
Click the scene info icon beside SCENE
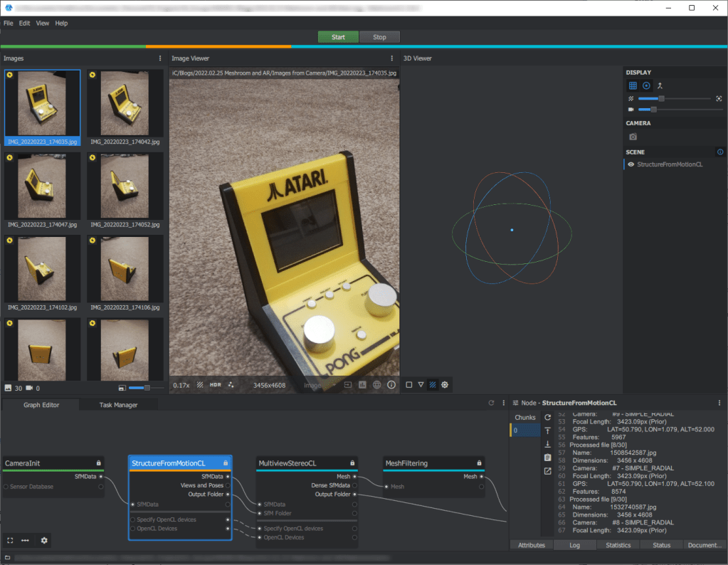719,152
